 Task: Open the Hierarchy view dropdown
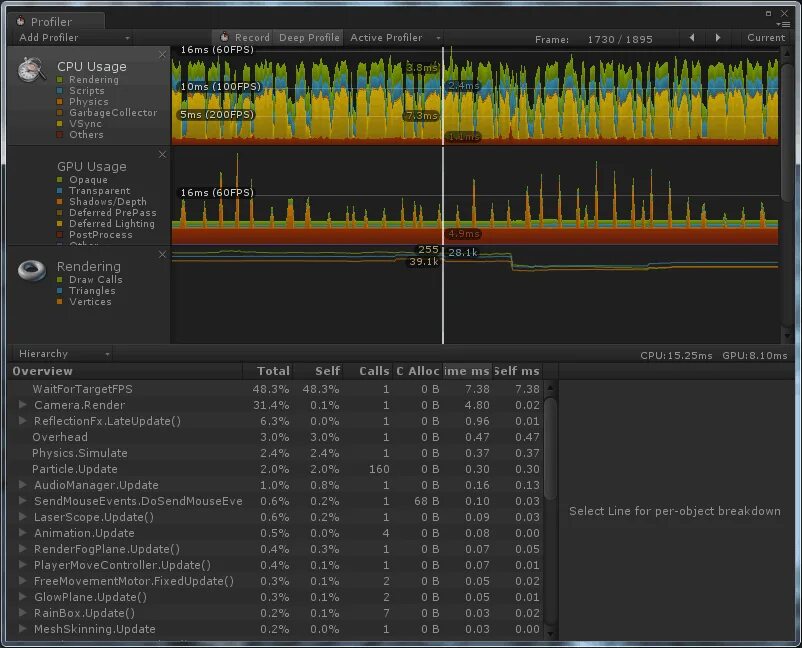click(63, 354)
